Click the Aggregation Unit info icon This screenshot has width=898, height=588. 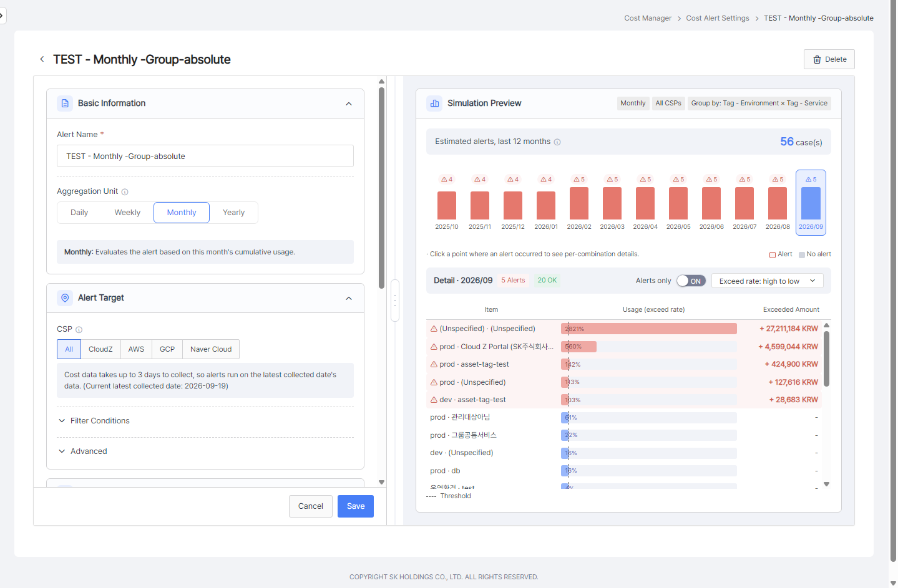tap(125, 192)
